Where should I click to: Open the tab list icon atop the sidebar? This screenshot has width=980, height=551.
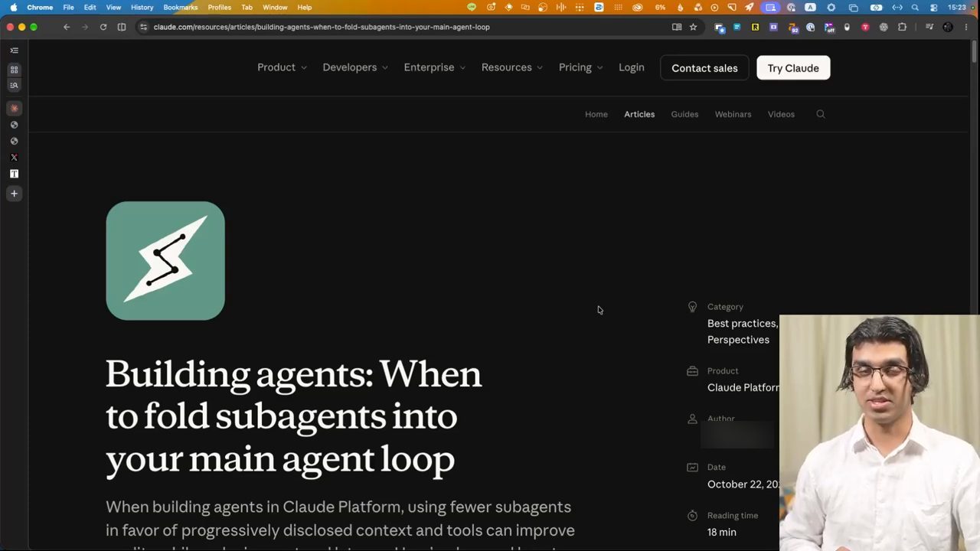click(14, 51)
